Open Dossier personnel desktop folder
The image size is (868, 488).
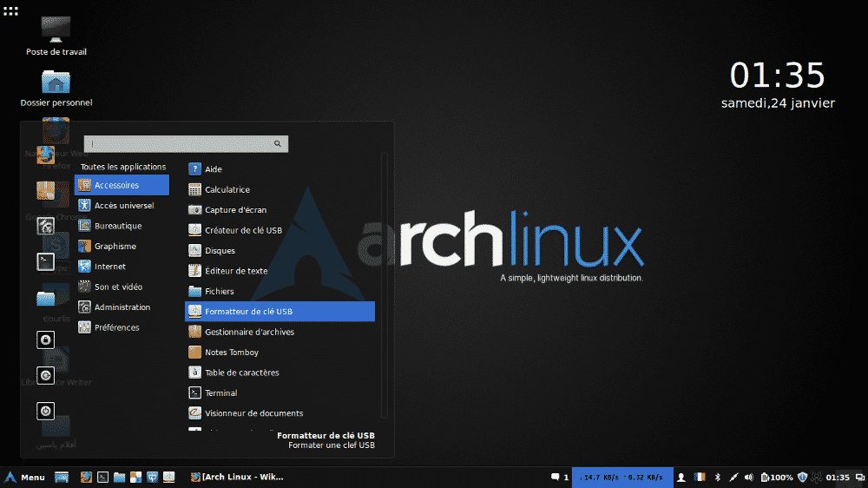pos(56,89)
